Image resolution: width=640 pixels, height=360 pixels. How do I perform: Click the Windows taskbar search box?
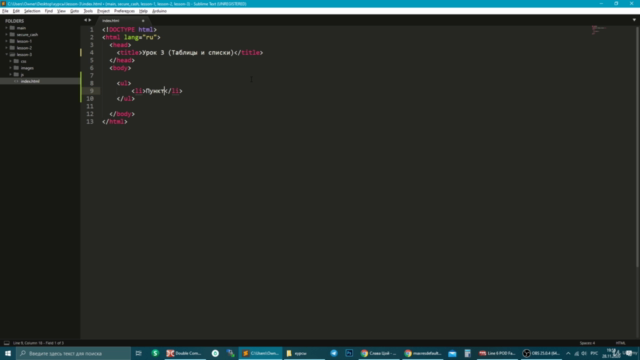point(73,353)
